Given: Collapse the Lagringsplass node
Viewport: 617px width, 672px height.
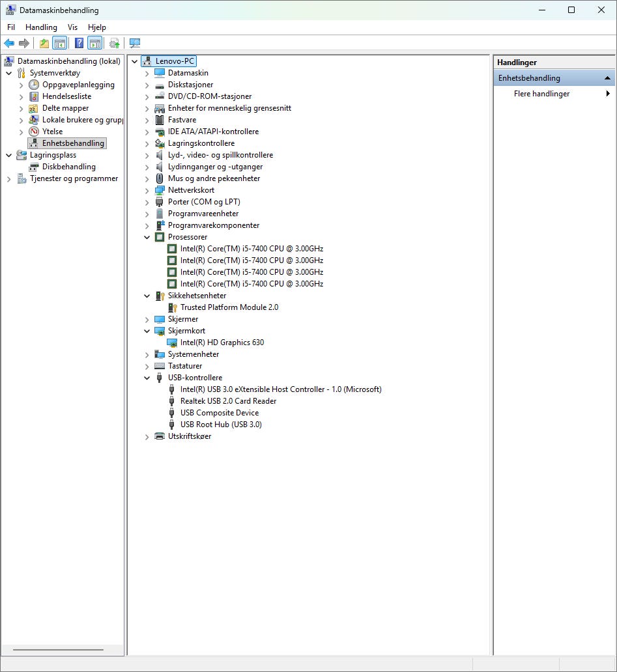Looking at the screenshot, I should coord(8,155).
